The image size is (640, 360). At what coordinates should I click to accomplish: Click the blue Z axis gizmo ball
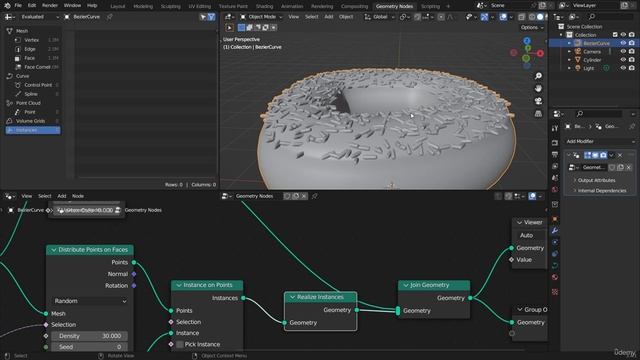point(527,41)
